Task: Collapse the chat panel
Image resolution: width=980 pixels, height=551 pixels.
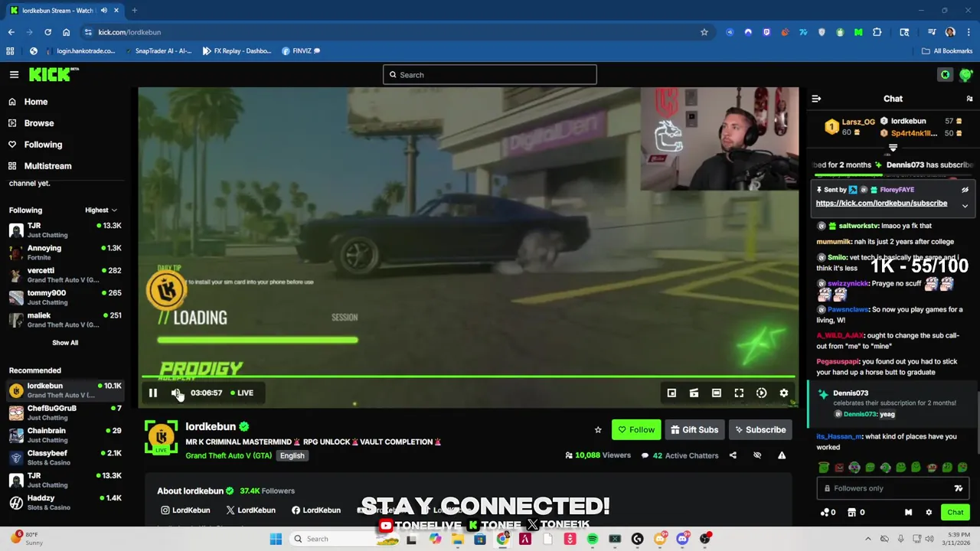Action: coord(816,99)
